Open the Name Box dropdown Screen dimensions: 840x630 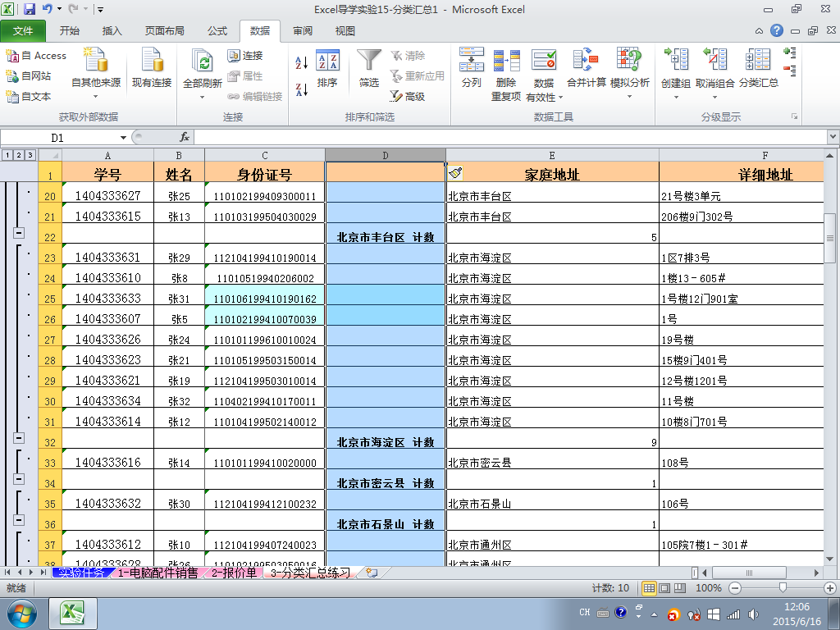(123, 138)
